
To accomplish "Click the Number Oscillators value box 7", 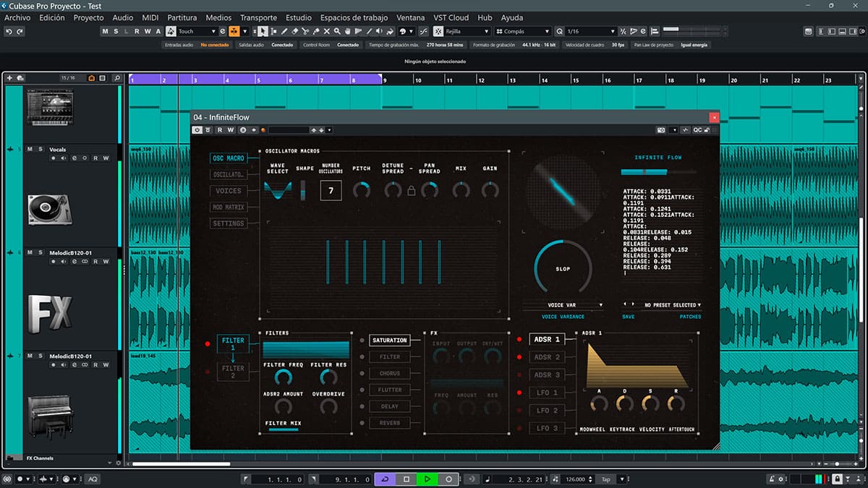I will click(331, 191).
